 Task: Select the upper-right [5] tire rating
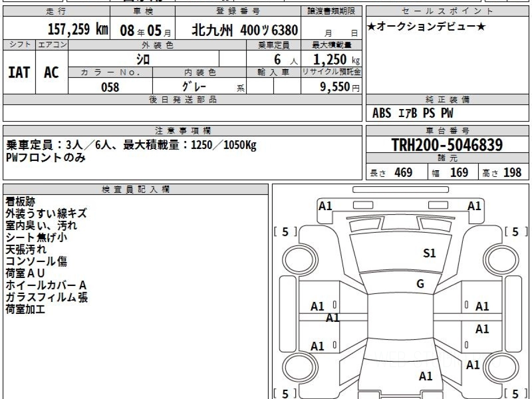click(x=516, y=231)
